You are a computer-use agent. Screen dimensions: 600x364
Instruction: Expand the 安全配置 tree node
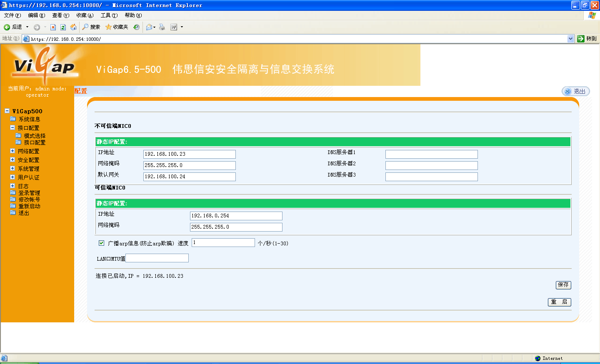point(12,160)
